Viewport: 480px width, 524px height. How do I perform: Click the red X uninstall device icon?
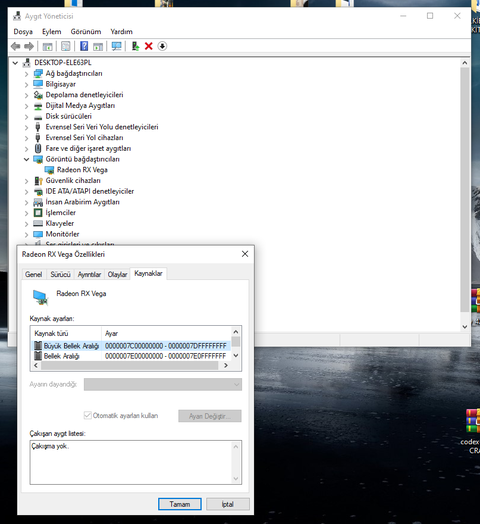pyautogui.click(x=149, y=46)
